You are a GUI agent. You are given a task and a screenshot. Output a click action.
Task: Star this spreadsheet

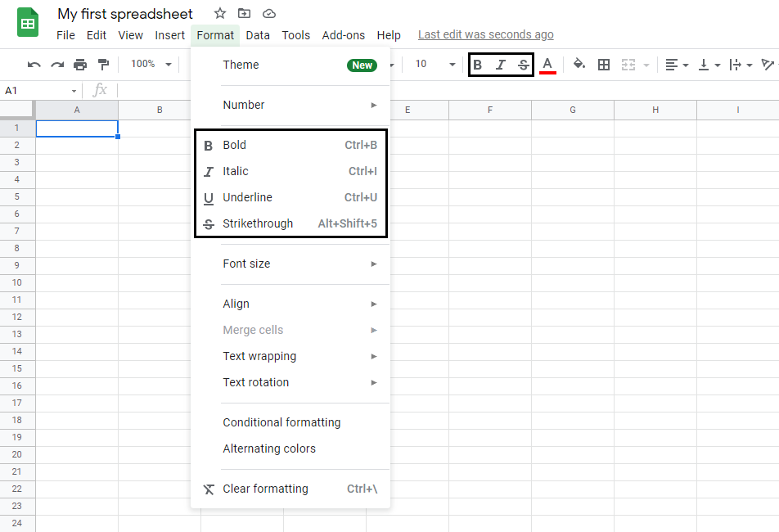click(219, 13)
